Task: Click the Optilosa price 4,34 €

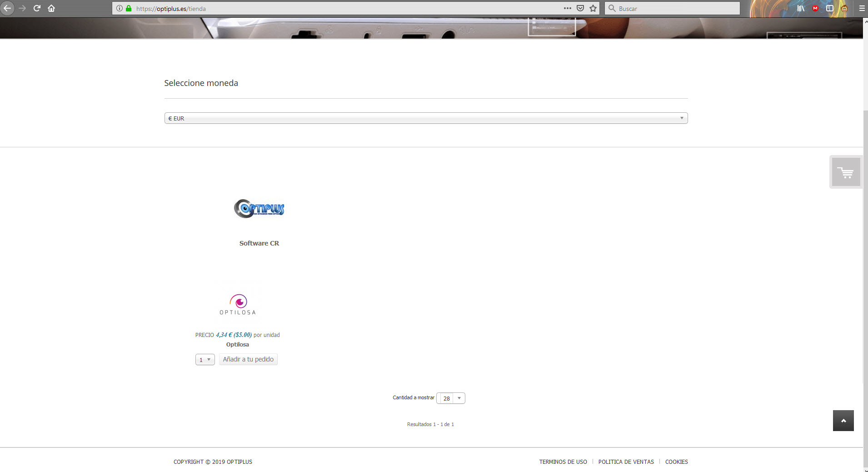Action: pos(223,335)
